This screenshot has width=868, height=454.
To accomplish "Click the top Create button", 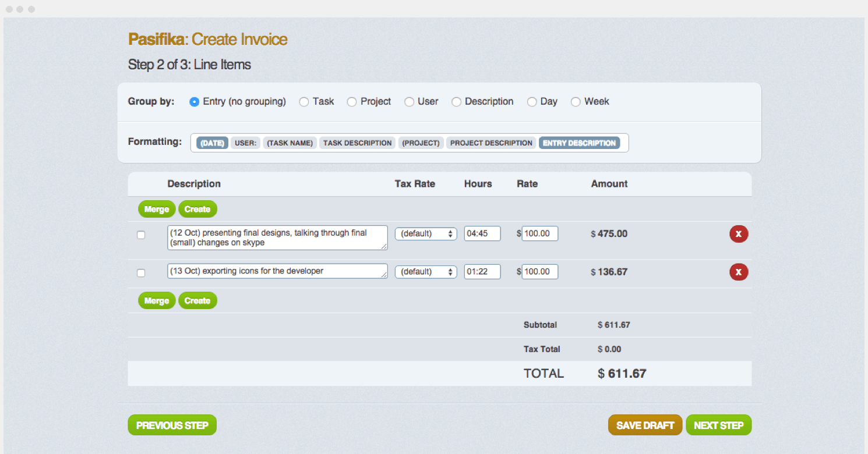I will 197,210.
